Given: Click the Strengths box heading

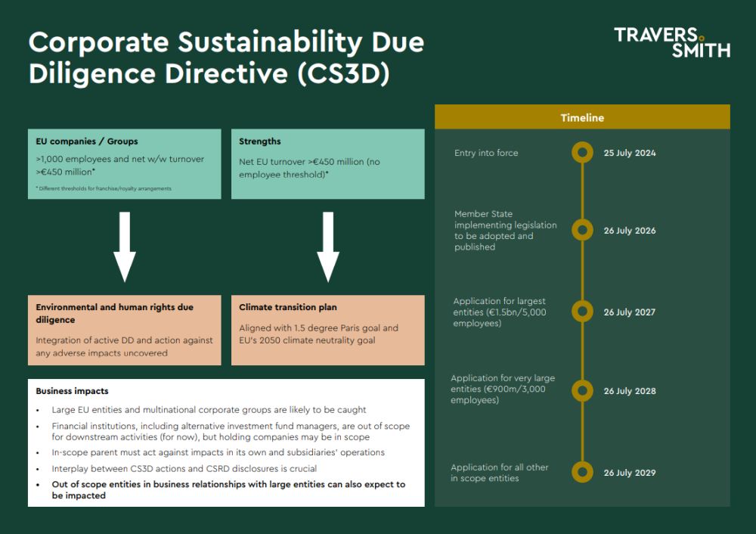Looking at the screenshot, I should (260, 141).
